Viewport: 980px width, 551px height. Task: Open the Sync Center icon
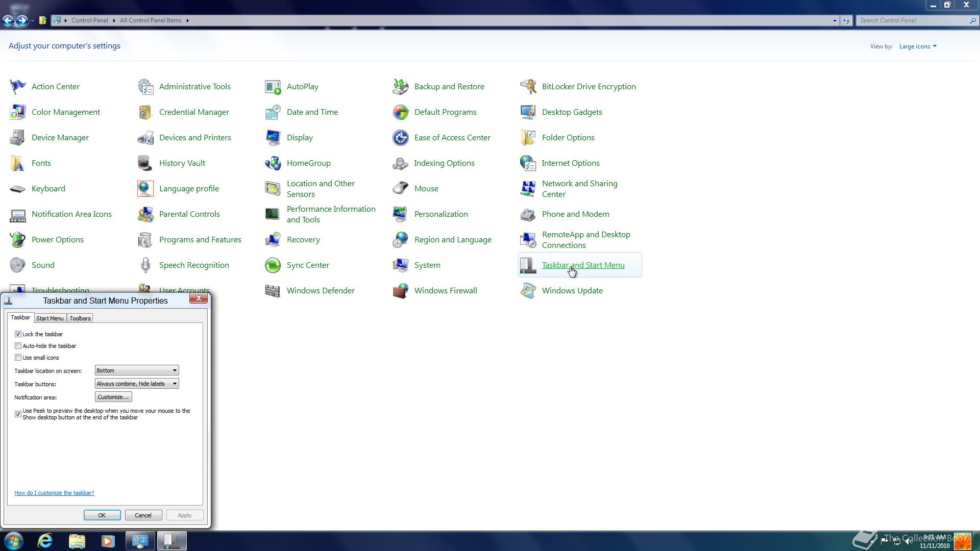[273, 265]
